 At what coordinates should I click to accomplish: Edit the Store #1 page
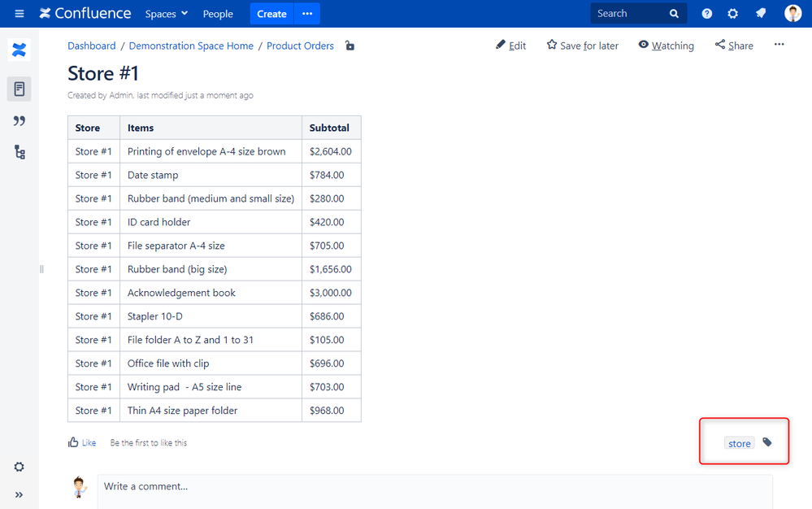510,46
